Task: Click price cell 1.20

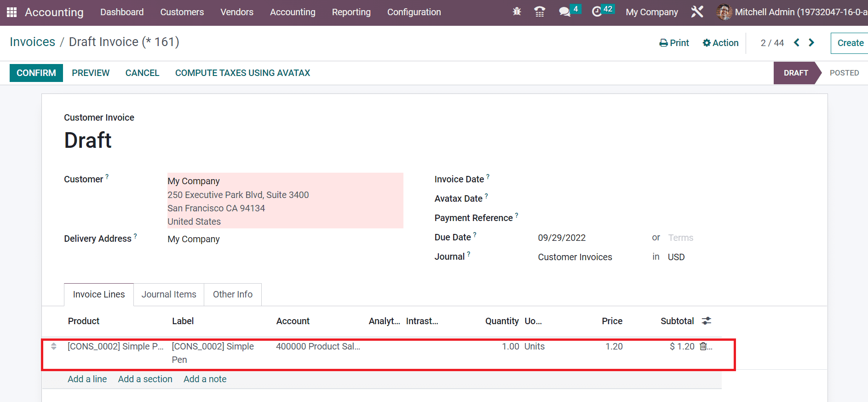Action: (x=614, y=346)
